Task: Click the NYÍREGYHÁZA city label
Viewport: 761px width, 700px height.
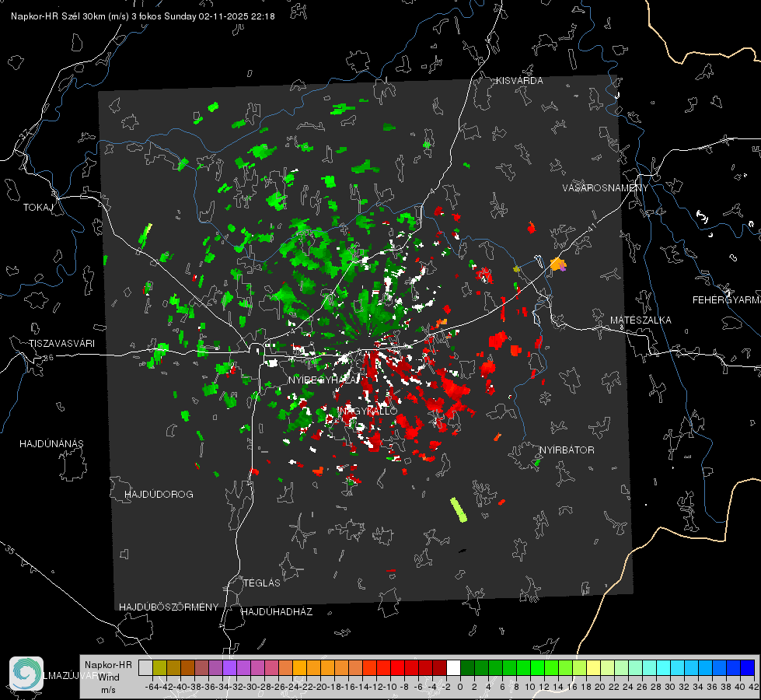Action: pyautogui.click(x=322, y=380)
